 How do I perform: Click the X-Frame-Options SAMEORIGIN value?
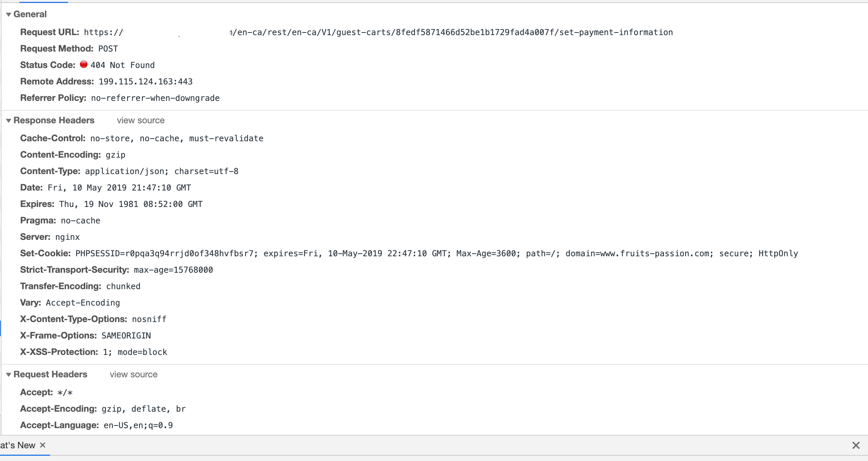pyautogui.click(x=126, y=335)
